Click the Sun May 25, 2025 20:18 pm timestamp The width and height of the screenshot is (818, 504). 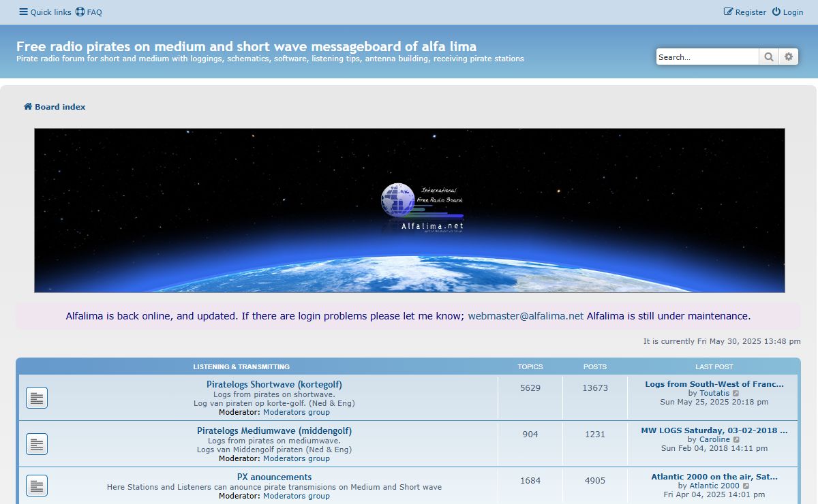714,402
